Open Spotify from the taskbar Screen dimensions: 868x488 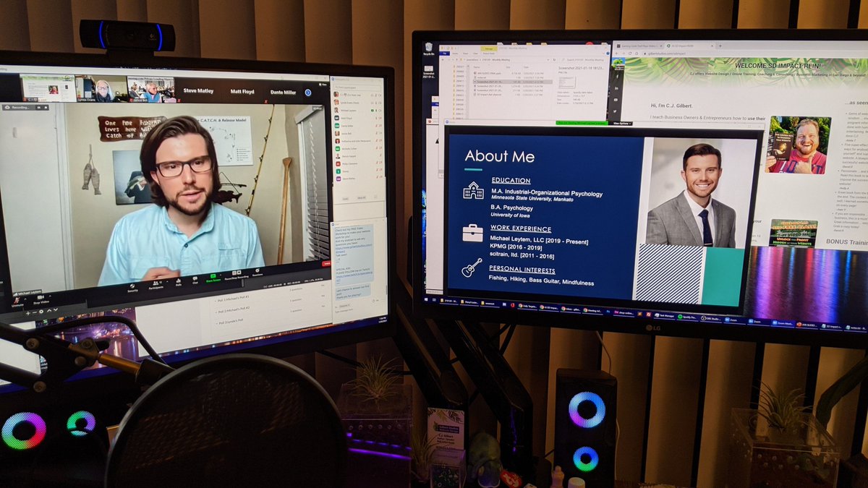[687, 317]
